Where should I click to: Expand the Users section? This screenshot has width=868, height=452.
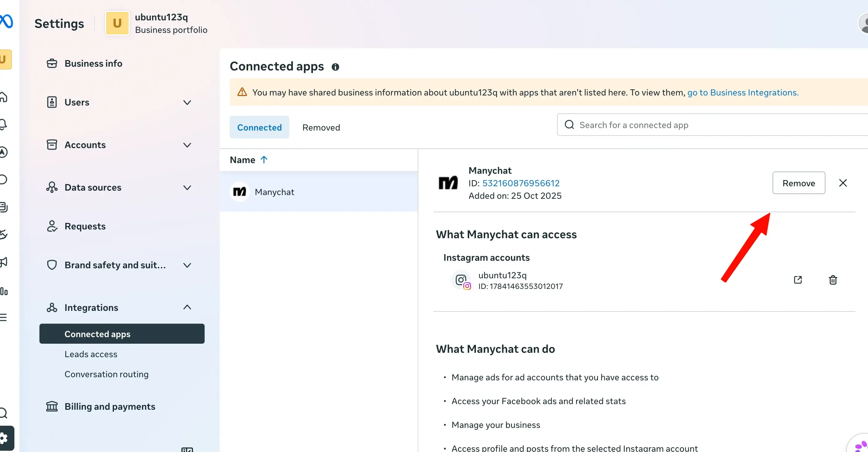(x=122, y=102)
